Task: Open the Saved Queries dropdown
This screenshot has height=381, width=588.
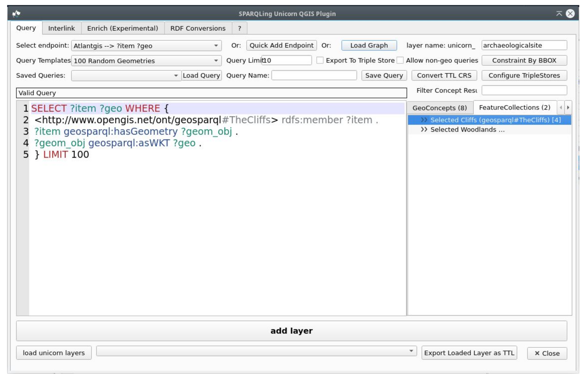Action: [x=126, y=76]
